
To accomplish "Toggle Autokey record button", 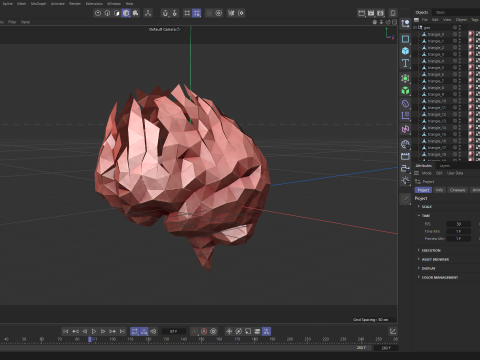I will tap(204, 331).
